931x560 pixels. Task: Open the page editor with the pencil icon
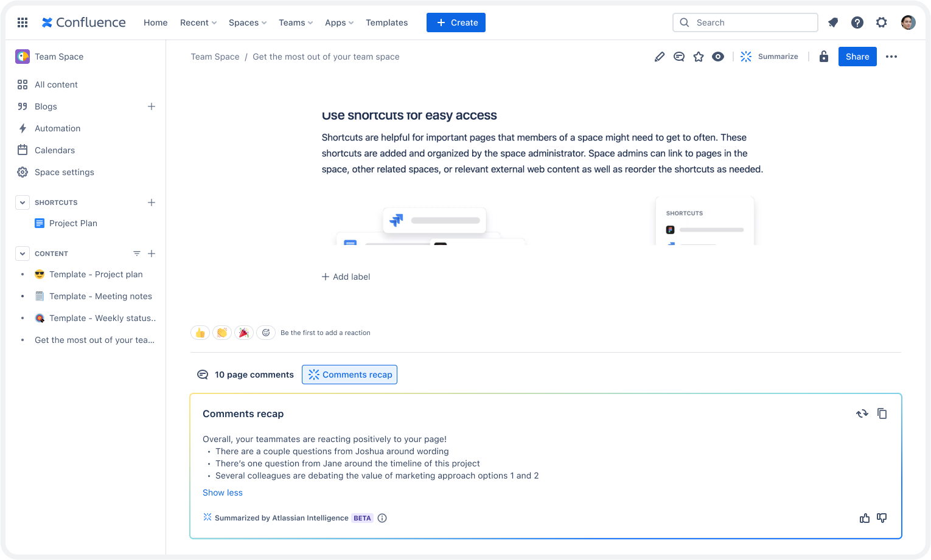click(x=660, y=56)
